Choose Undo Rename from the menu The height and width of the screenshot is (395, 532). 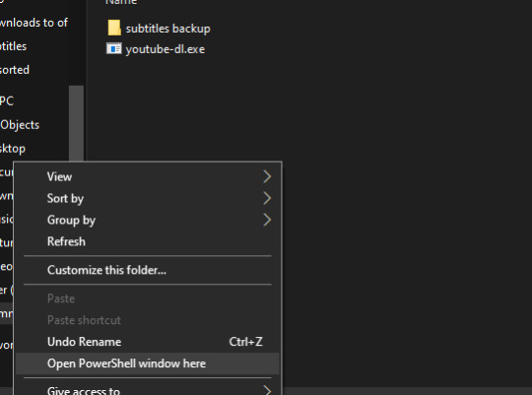[147, 342]
